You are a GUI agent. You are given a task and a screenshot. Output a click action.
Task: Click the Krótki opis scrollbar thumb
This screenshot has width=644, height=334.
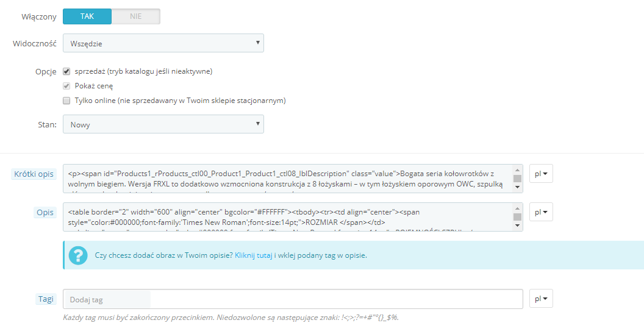[517, 179]
